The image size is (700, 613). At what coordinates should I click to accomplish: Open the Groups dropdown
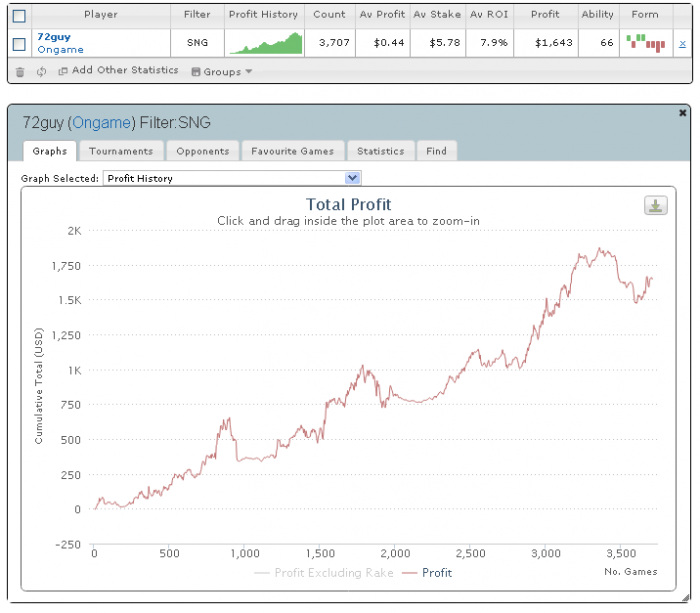pos(222,71)
